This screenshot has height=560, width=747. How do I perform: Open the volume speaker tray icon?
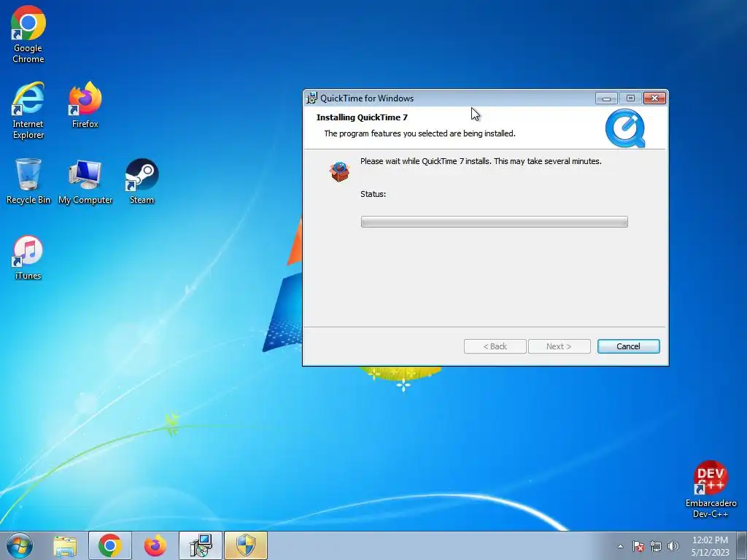point(673,546)
